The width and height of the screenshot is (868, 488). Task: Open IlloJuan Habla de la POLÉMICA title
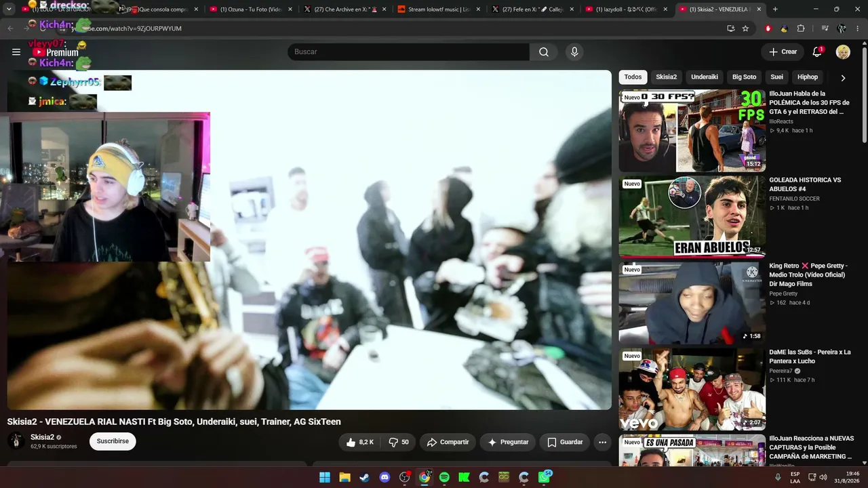pyautogui.click(x=809, y=102)
